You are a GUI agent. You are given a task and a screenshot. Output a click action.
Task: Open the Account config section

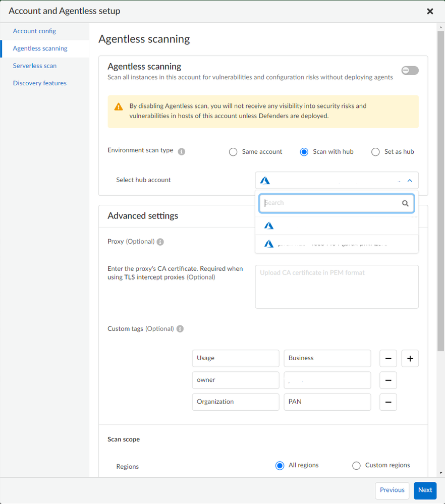point(34,31)
